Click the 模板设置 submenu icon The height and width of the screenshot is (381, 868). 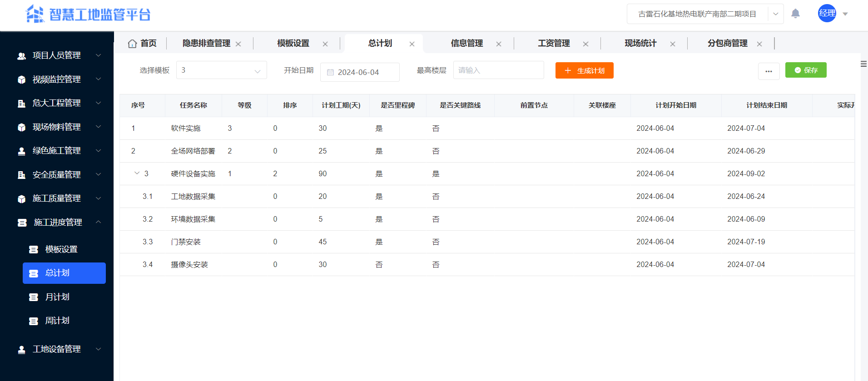(34, 249)
